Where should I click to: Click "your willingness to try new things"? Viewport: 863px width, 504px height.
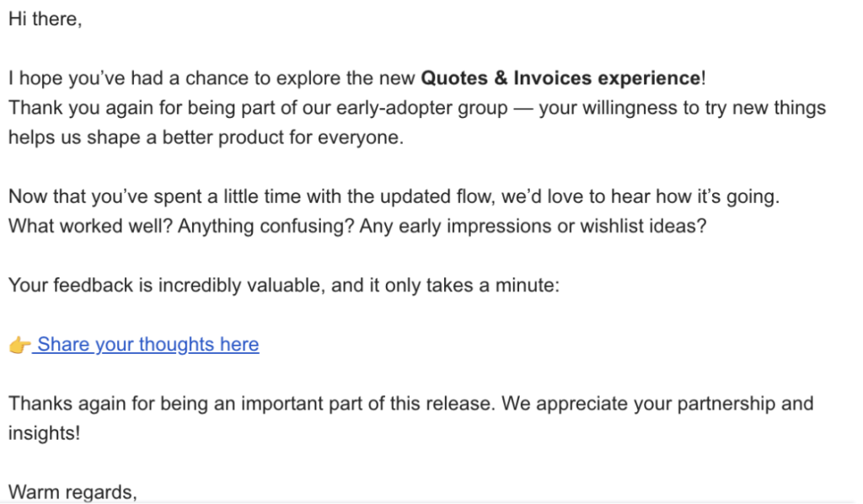[683, 109]
